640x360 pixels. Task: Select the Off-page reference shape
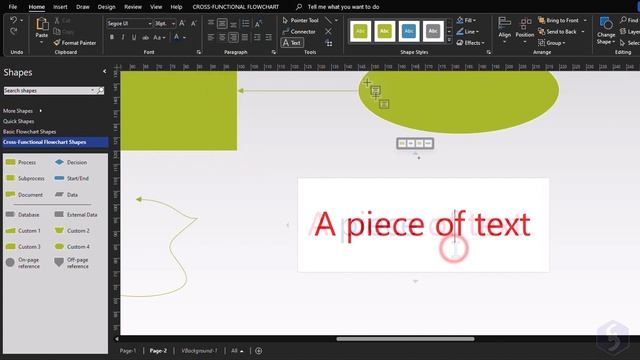72,263
